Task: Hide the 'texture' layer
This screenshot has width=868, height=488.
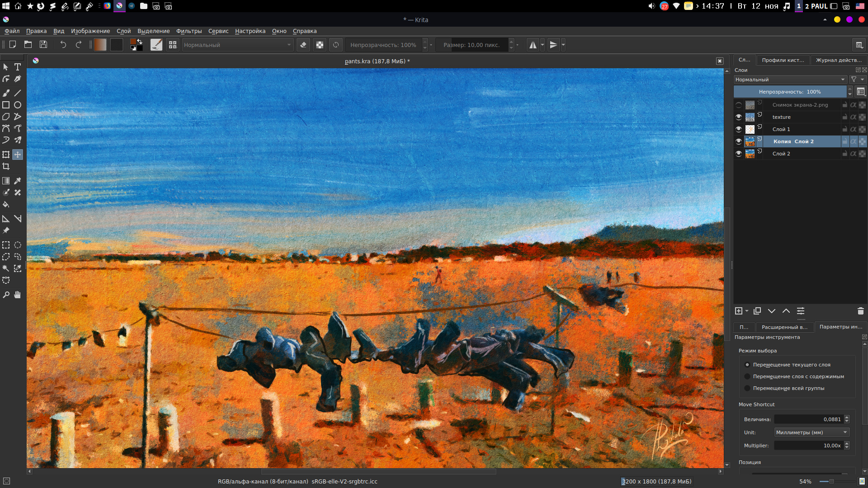Action: pos(739,117)
